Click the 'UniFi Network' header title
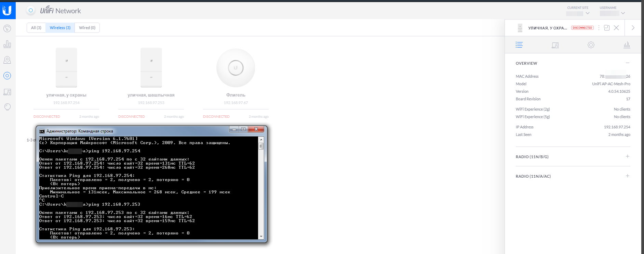644x254 pixels. (61, 11)
